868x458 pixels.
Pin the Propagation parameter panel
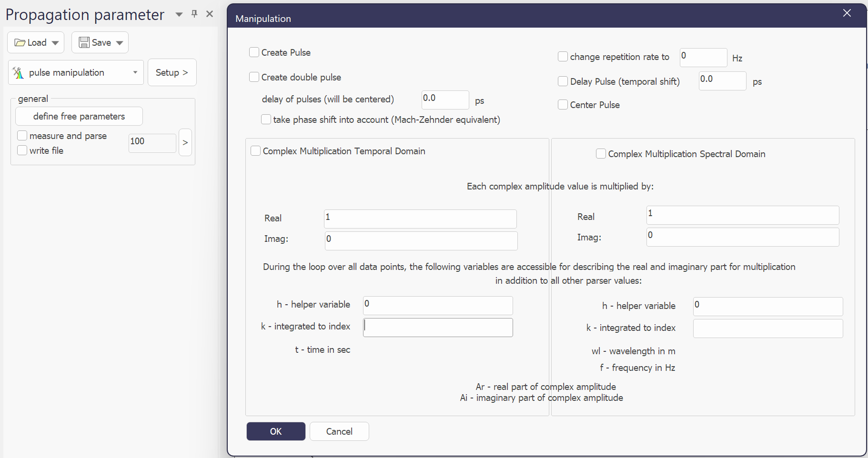(194, 14)
